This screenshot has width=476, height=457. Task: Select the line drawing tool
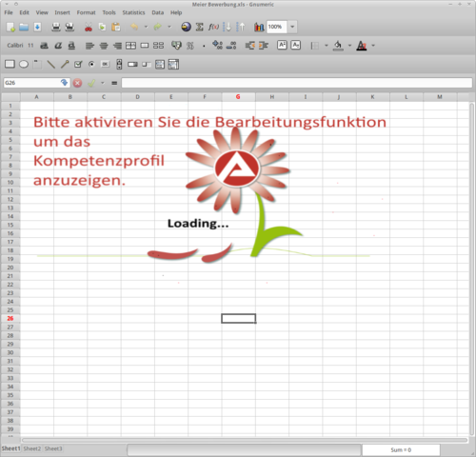[x=51, y=65]
